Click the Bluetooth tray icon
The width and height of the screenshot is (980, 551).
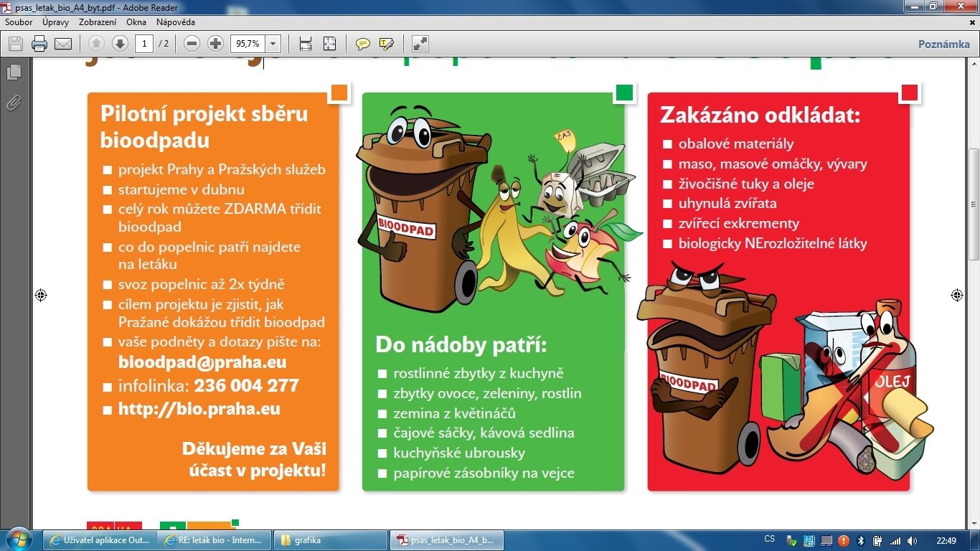coord(860,540)
